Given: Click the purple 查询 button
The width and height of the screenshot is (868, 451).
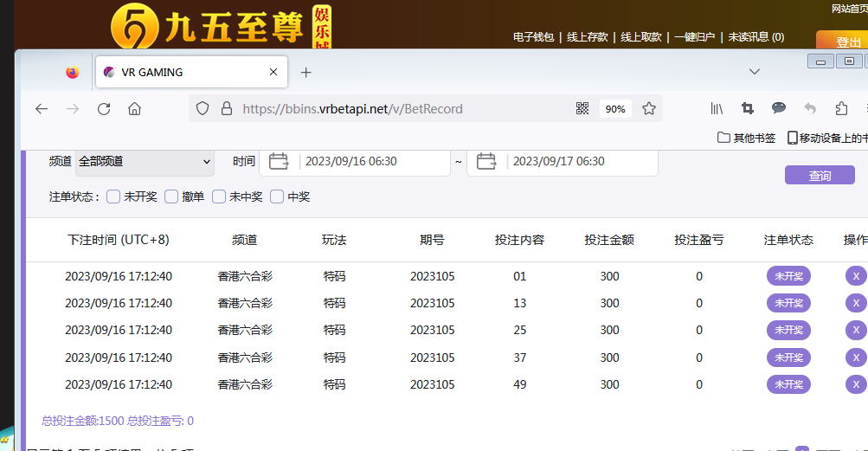Looking at the screenshot, I should pyautogui.click(x=820, y=176).
